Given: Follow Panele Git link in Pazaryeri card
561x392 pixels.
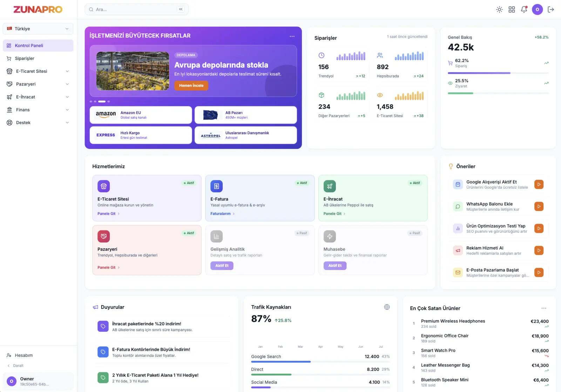Looking at the screenshot, I should click(108, 268).
